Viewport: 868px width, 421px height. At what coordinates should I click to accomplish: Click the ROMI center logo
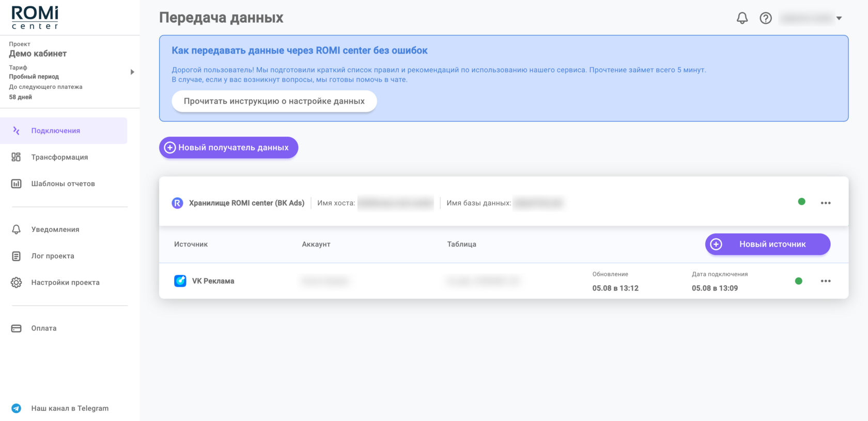35,18
